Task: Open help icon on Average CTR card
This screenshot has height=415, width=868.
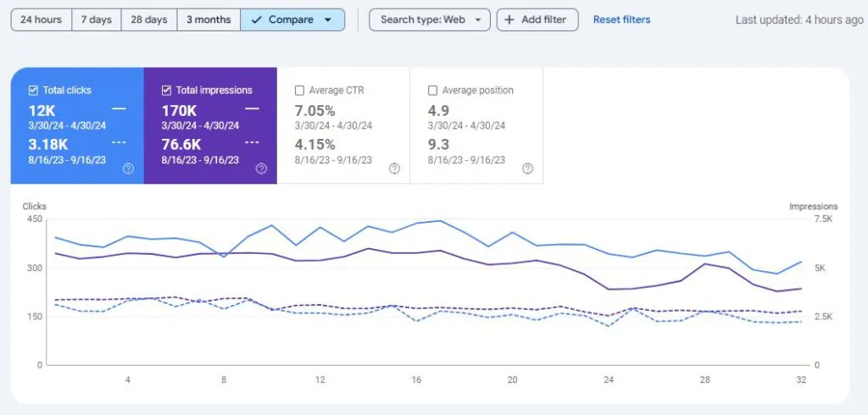Action: tap(394, 169)
